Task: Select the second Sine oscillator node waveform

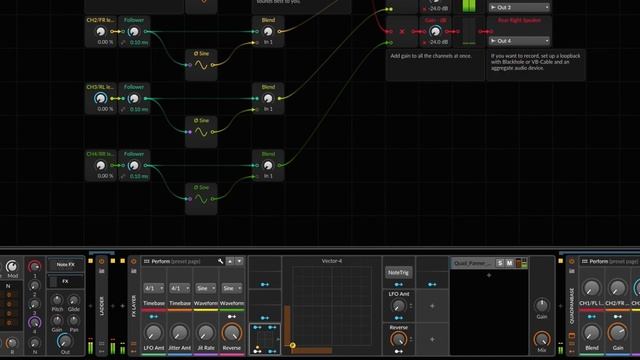Action: point(201,132)
